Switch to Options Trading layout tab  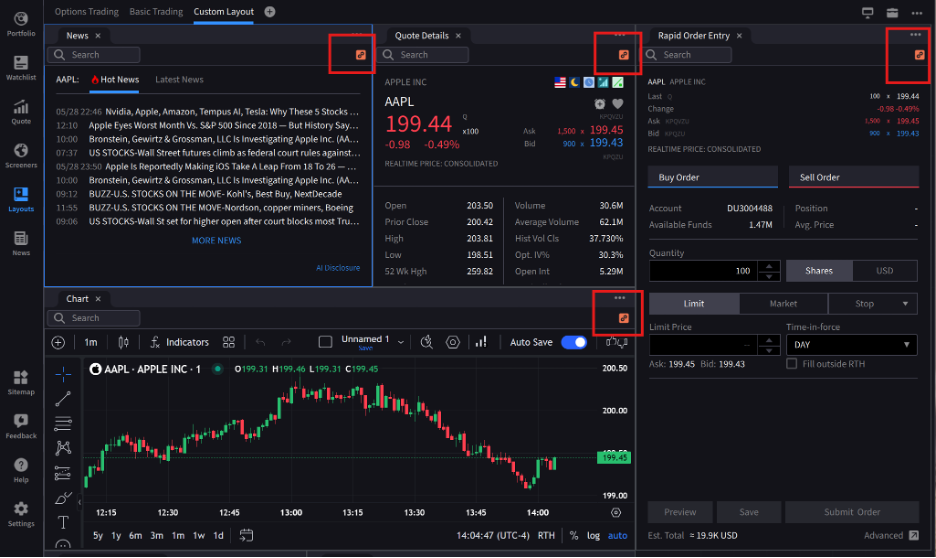(x=87, y=11)
